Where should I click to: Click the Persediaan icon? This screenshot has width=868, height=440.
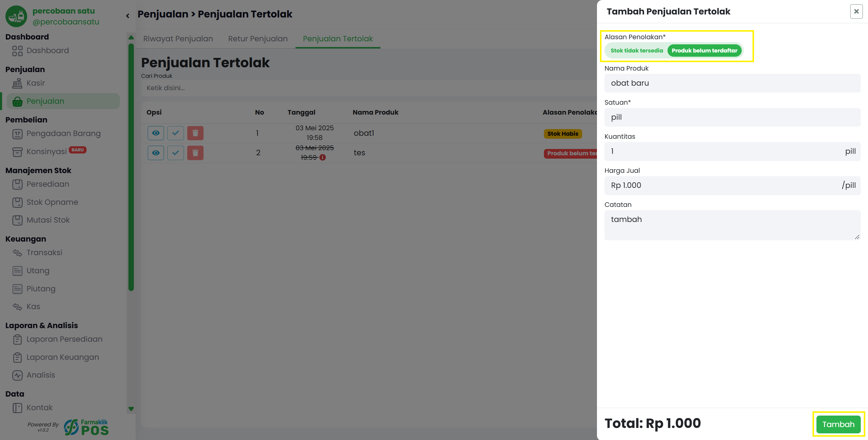[x=17, y=185]
